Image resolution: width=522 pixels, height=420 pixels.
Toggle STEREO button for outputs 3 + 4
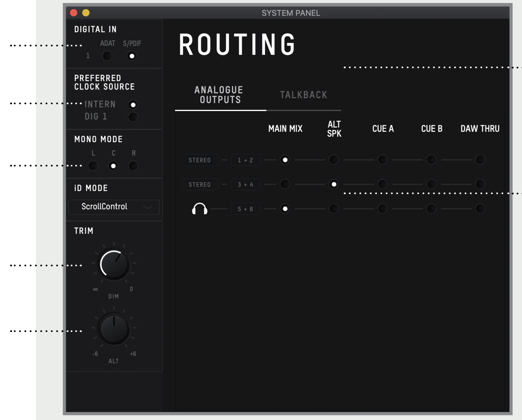click(200, 185)
